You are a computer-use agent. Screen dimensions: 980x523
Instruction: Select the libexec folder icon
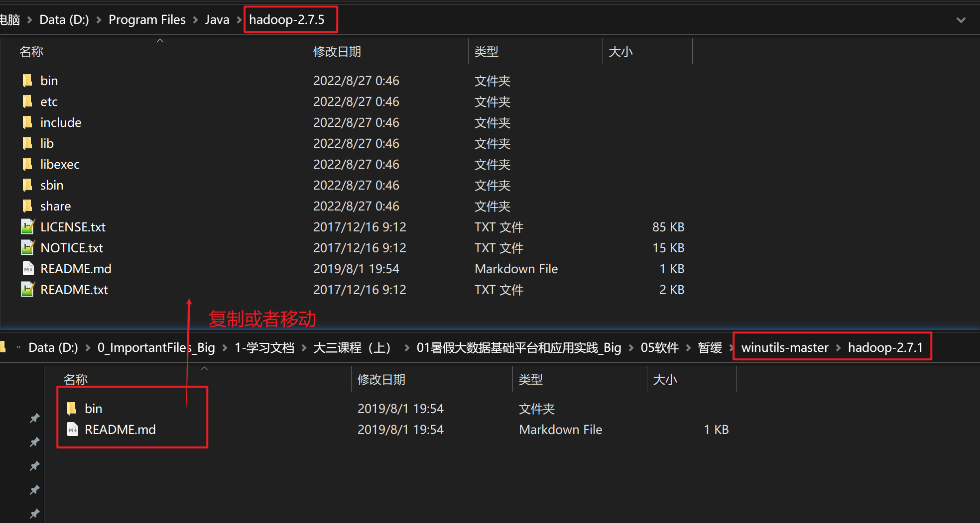[x=27, y=164]
